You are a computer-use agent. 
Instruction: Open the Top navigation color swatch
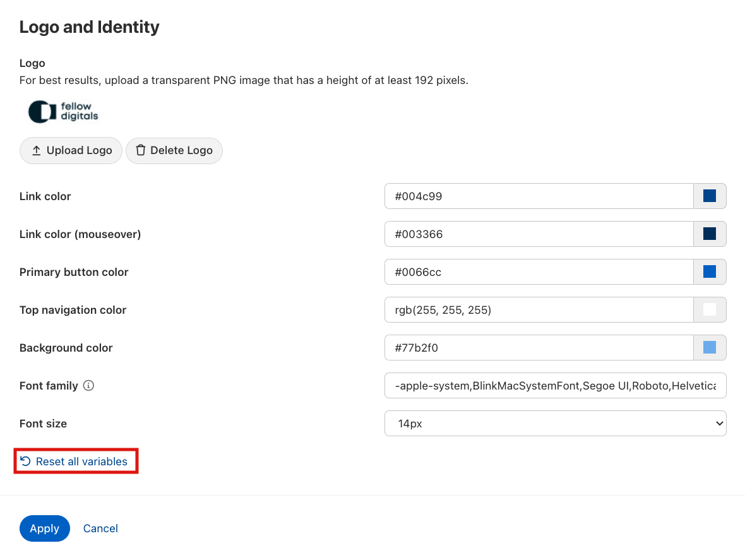710,310
